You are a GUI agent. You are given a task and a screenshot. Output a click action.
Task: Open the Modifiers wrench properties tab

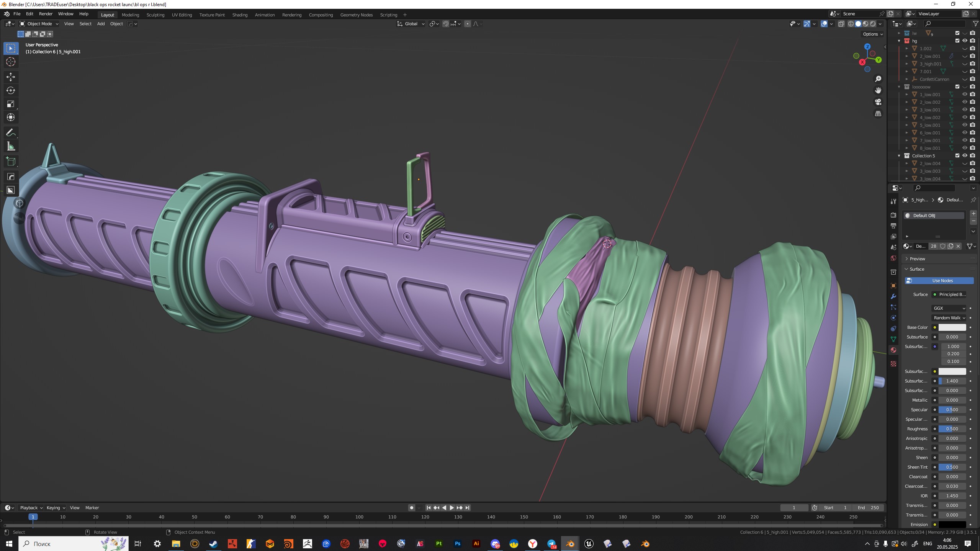click(893, 296)
